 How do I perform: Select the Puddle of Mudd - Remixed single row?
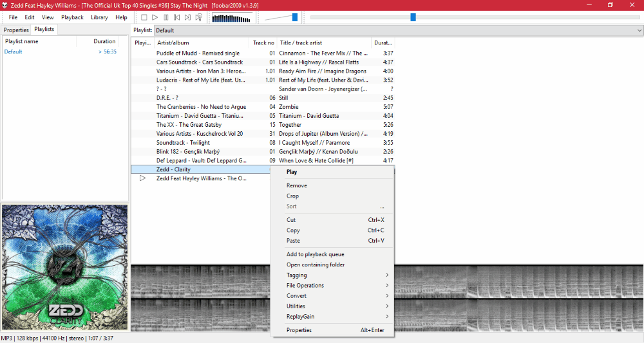[x=263, y=53]
